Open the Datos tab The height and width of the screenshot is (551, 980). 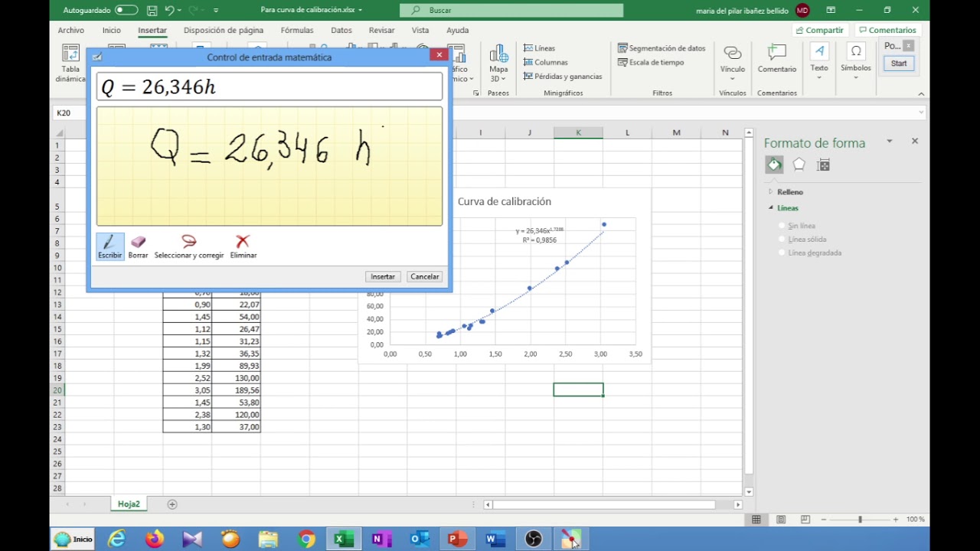341,30
